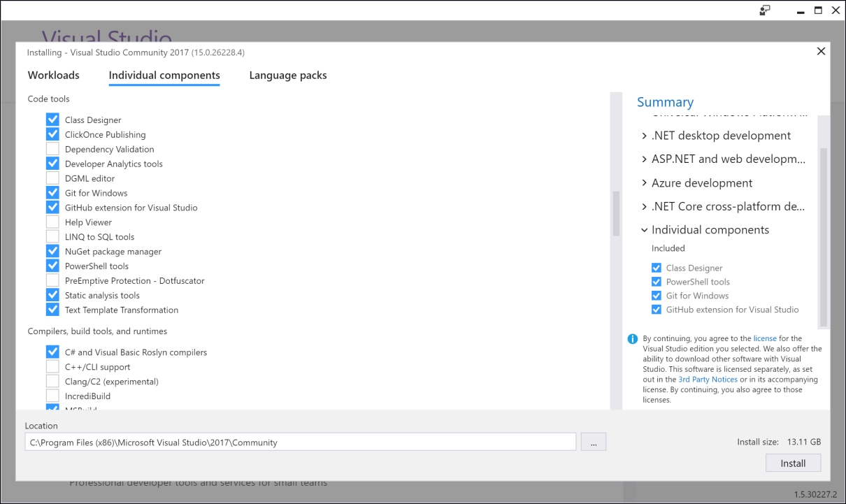The image size is (846, 504).
Task: Open the license link
Action: 765,338
